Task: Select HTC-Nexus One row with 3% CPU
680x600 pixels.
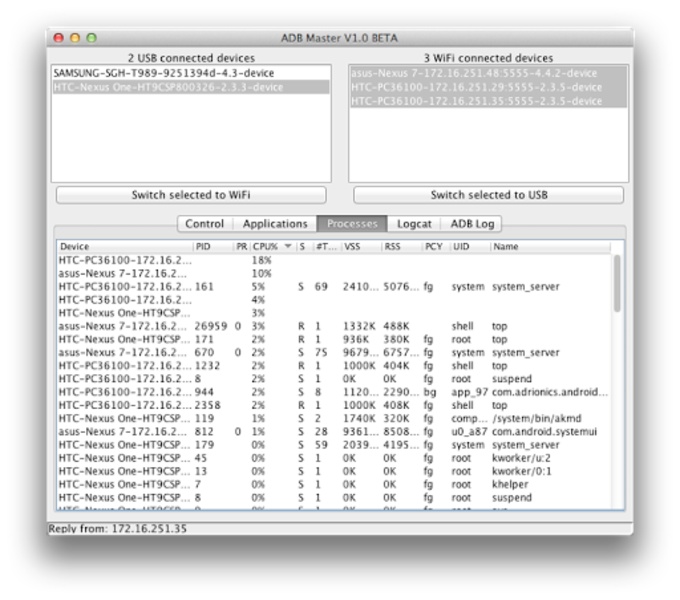Action: pyautogui.click(x=334, y=313)
